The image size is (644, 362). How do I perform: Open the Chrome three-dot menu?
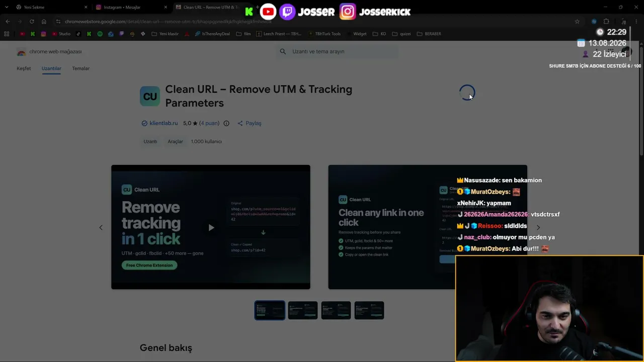coord(636,22)
